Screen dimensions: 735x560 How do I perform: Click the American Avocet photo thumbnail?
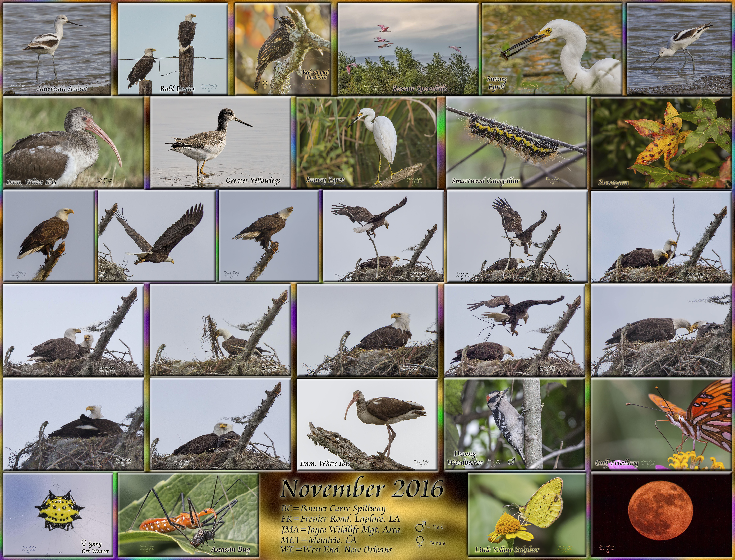click(x=57, y=49)
